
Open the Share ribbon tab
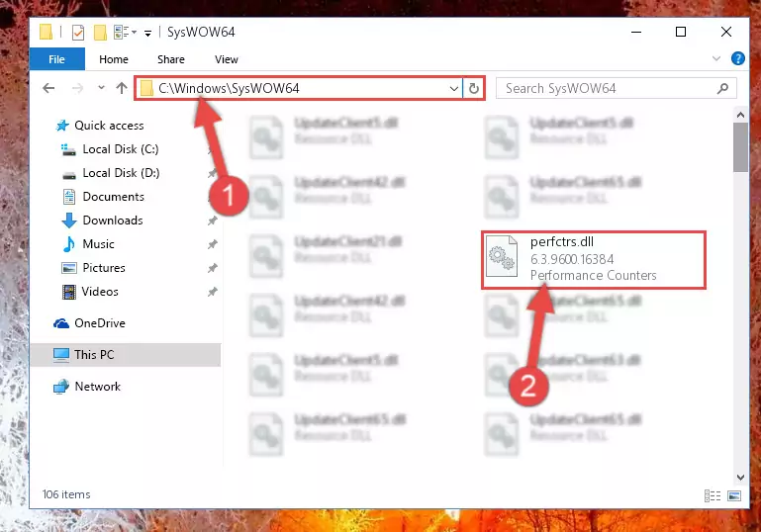pyautogui.click(x=171, y=59)
